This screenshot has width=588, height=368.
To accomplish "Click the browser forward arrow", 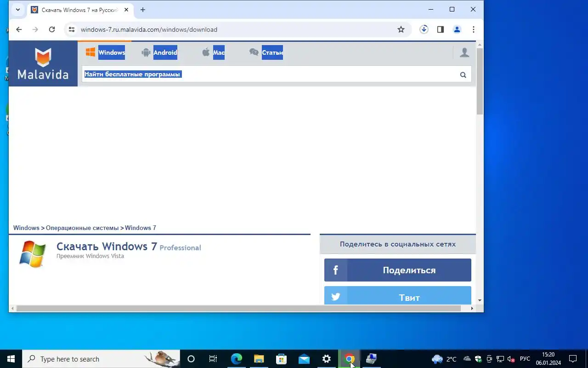I will click(35, 29).
